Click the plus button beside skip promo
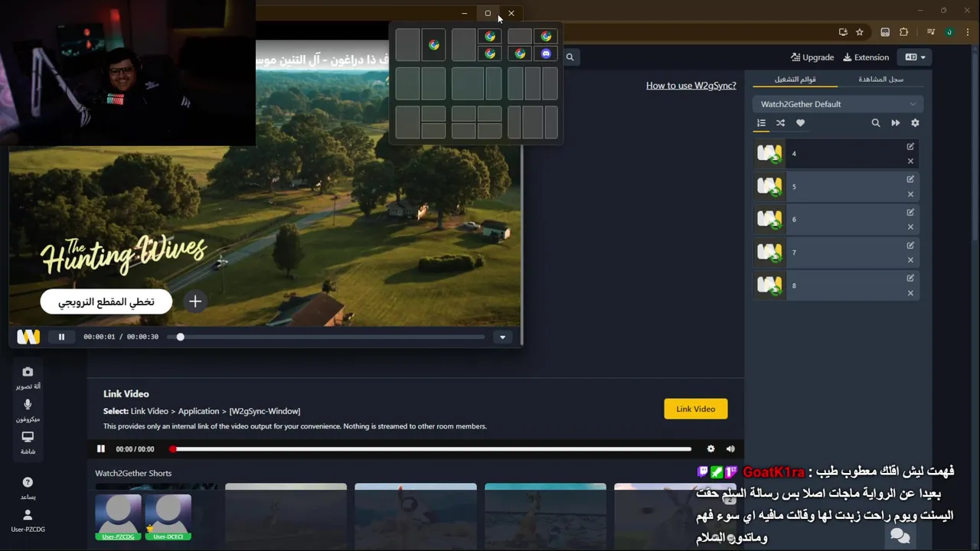The image size is (980, 551). [x=195, y=302]
